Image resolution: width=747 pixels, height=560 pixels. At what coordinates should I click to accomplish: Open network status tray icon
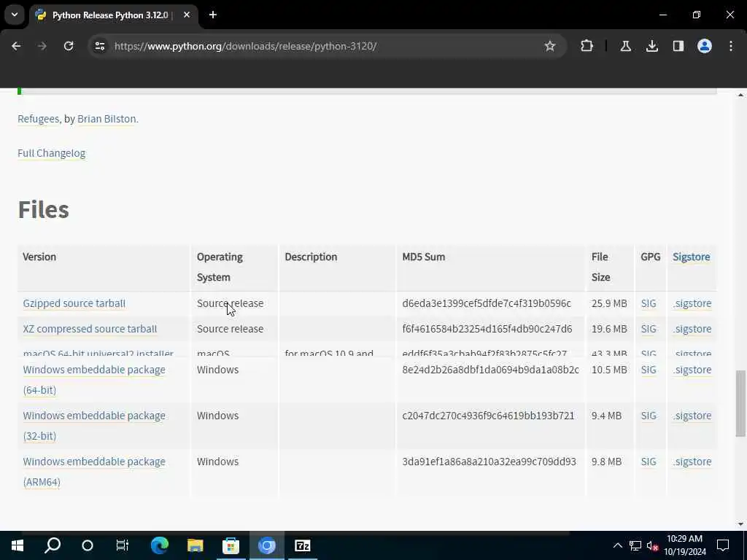(x=635, y=545)
